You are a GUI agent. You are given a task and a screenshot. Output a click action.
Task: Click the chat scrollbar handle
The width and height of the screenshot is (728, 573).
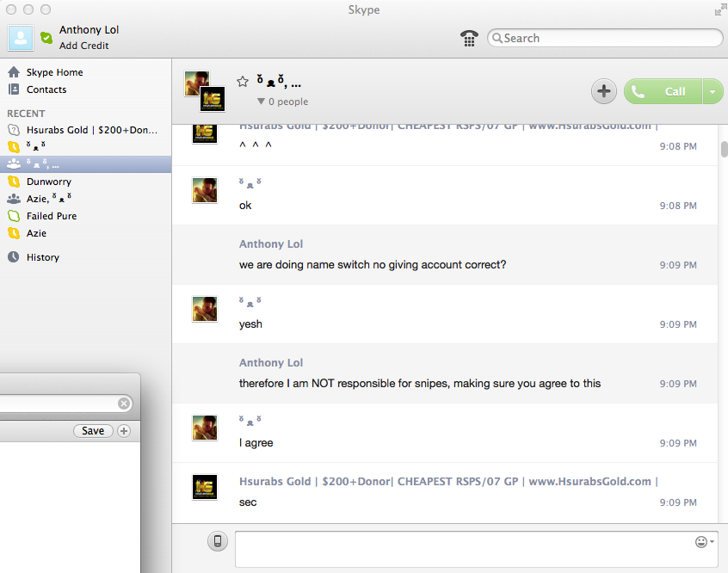click(x=724, y=150)
